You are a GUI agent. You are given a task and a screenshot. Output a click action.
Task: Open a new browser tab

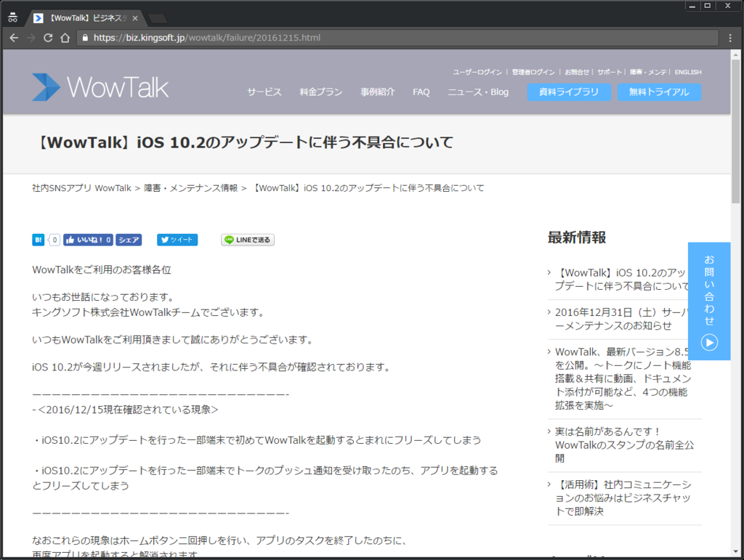[x=158, y=18]
